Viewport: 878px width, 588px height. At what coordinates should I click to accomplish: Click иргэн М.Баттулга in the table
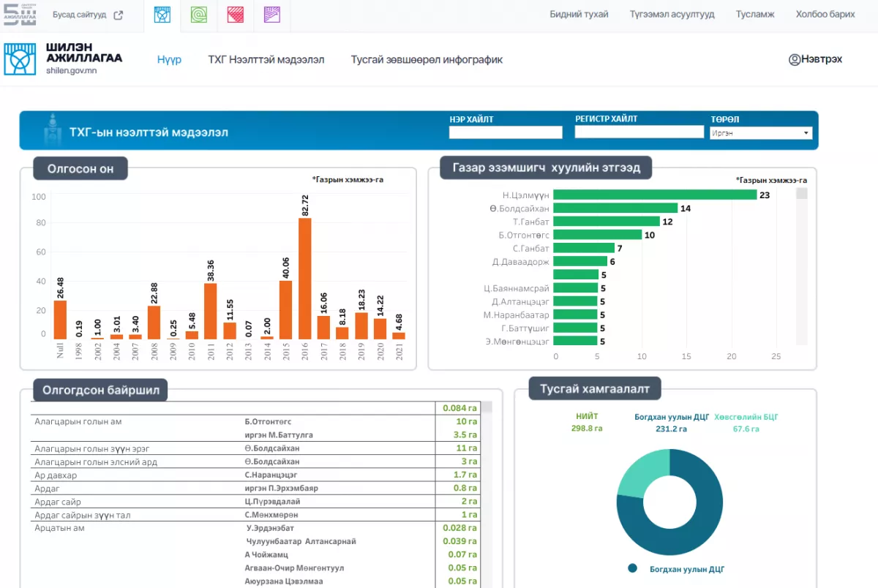[x=279, y=434]
